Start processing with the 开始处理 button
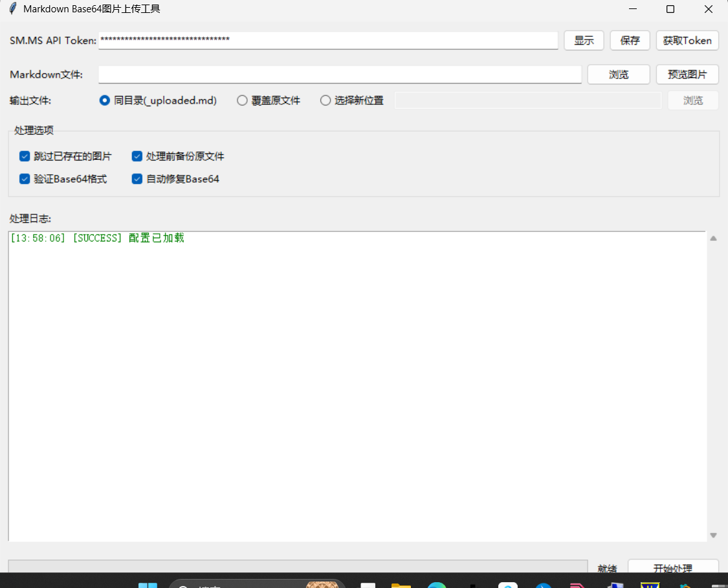The width and height of the screenshot is (728, 588). [x=674, y=569]
